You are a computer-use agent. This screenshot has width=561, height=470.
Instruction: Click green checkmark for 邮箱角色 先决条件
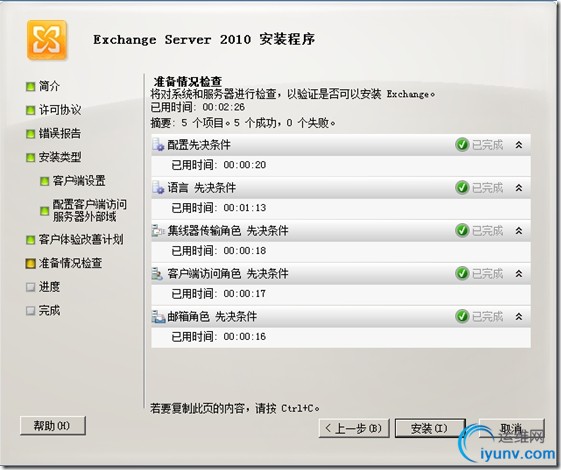coord(462,317)
